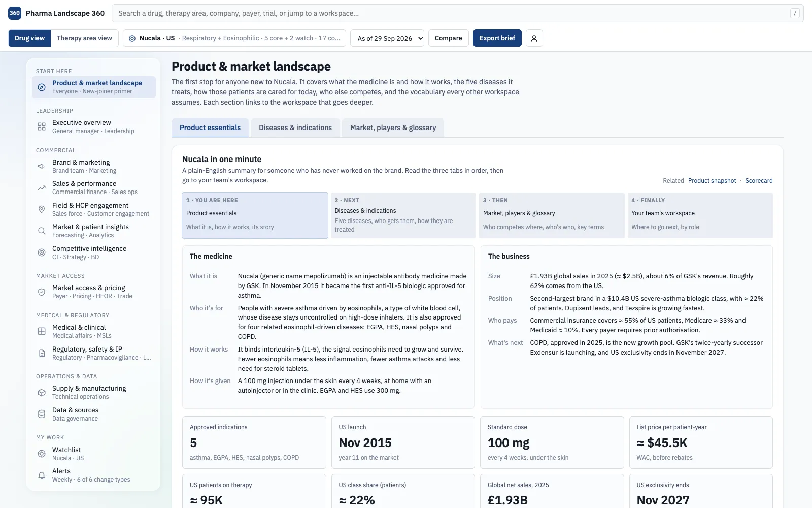Click the slash shortcut hint in search
Screen dimensions: 812x508
795,13
